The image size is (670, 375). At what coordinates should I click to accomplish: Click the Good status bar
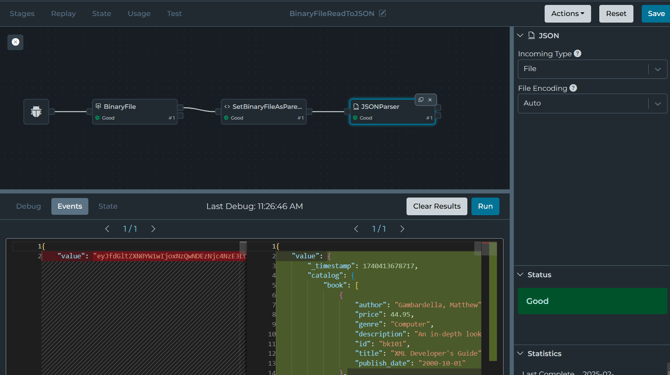[592, 301]
